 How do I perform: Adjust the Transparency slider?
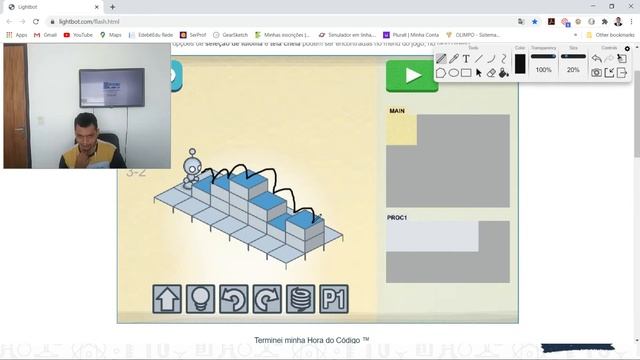click(543, 56)
